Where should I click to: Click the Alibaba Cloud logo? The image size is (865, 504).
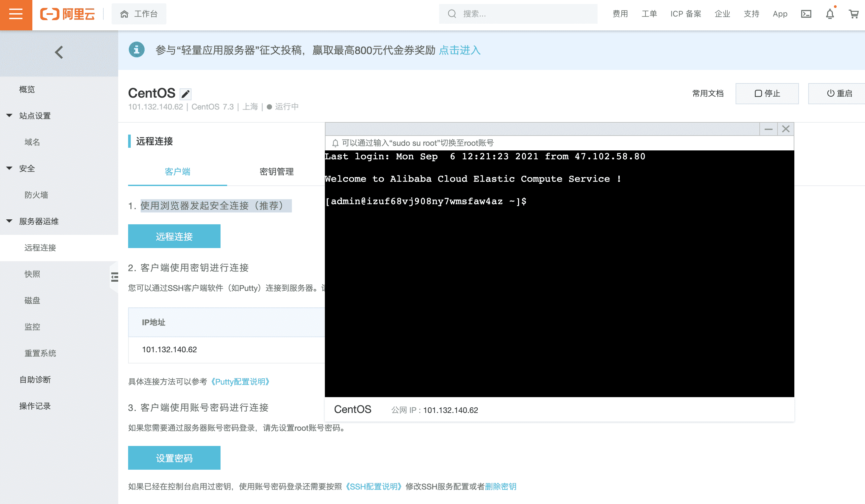[x=67, y=15]
